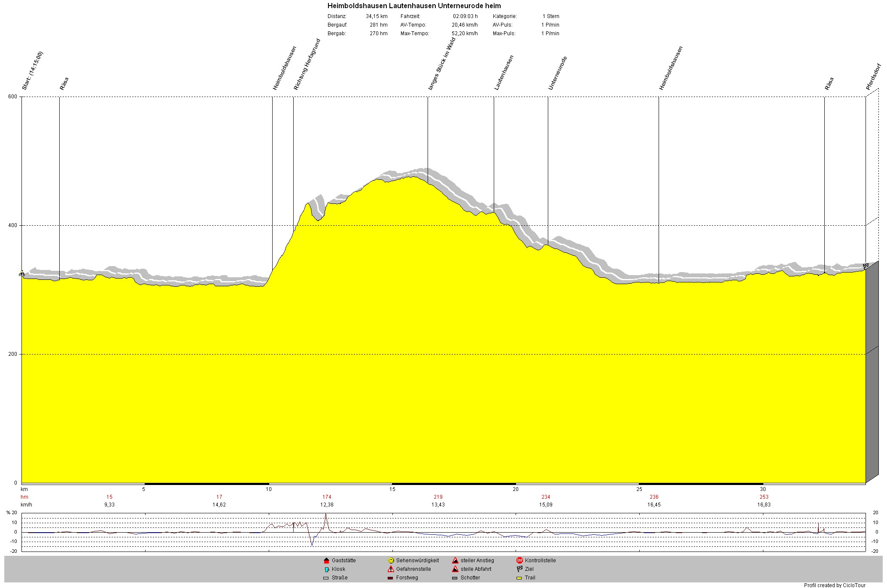Image resolution: width=887 pixels, height=588 pixels.
Task: Click the Pferdsdorf waypoint label
Action: (x=873, y=76)
